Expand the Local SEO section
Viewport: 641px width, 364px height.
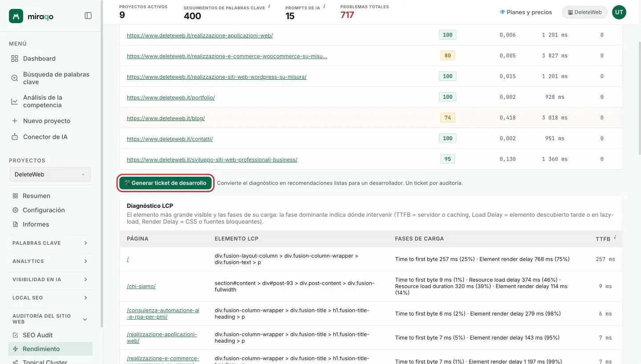50,298
